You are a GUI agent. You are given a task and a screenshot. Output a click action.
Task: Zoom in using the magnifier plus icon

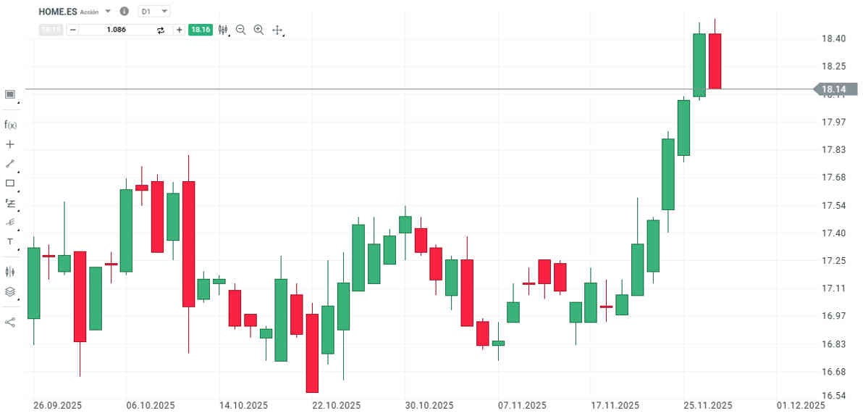coord(258,30)
